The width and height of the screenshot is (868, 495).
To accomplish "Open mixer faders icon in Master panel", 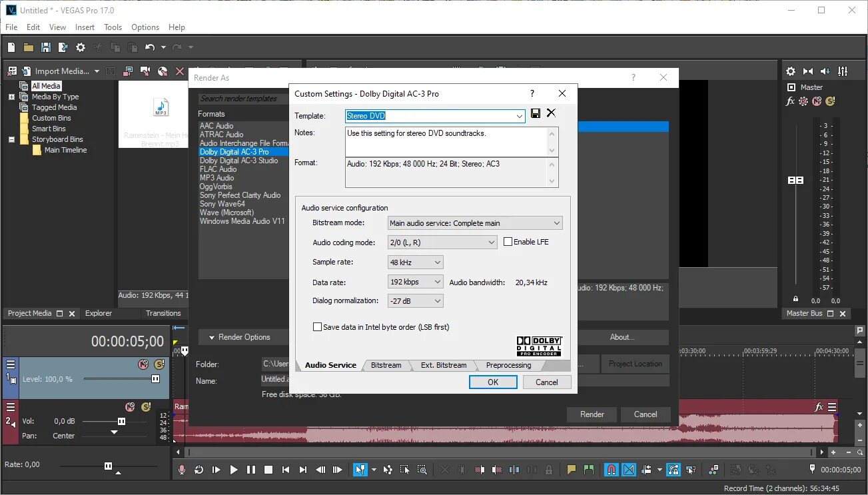I will pos(843,71).
